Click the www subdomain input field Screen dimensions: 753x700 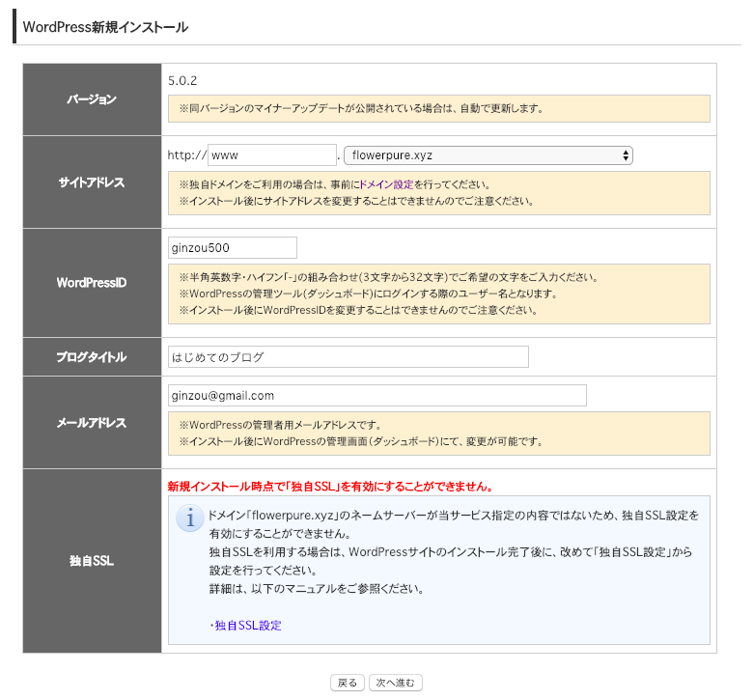(x=272, y=155)
